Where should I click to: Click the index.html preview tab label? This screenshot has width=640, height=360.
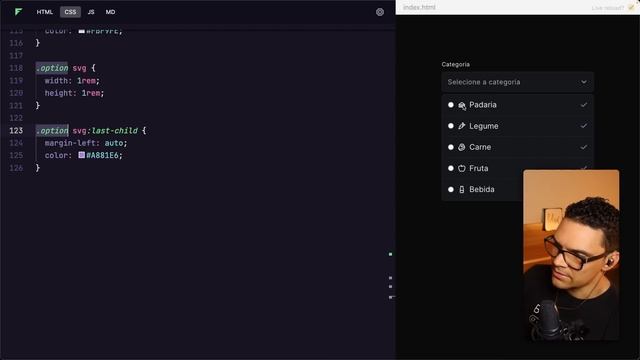419,7
